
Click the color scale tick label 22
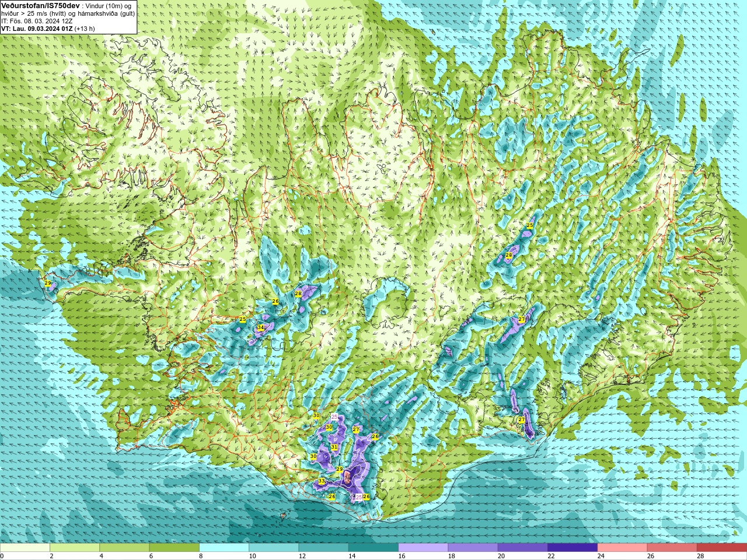pos(550,556)
